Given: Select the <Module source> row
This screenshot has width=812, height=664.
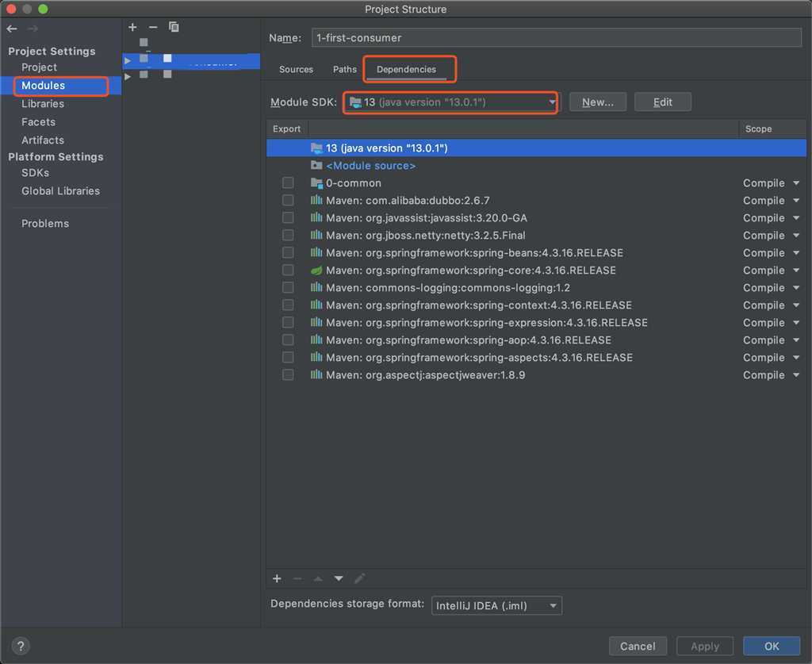Looking at the screenshot, I should click(536, 165).
